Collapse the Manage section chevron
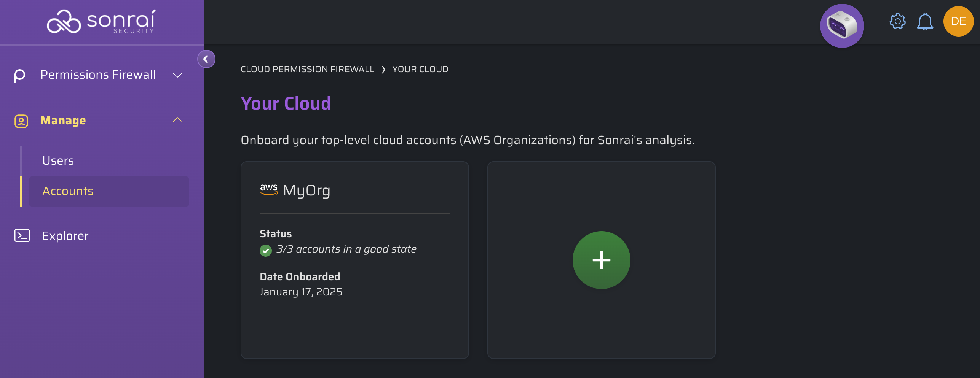 (x=177, y=120)
